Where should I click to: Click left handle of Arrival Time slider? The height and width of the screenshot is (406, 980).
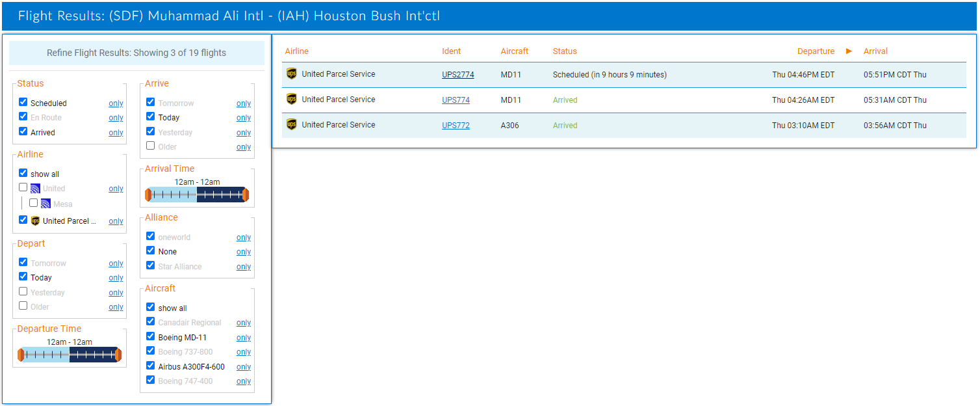[148, 195]
